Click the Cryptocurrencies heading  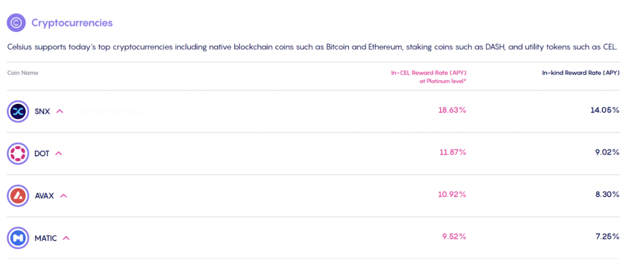click(72, 23)
